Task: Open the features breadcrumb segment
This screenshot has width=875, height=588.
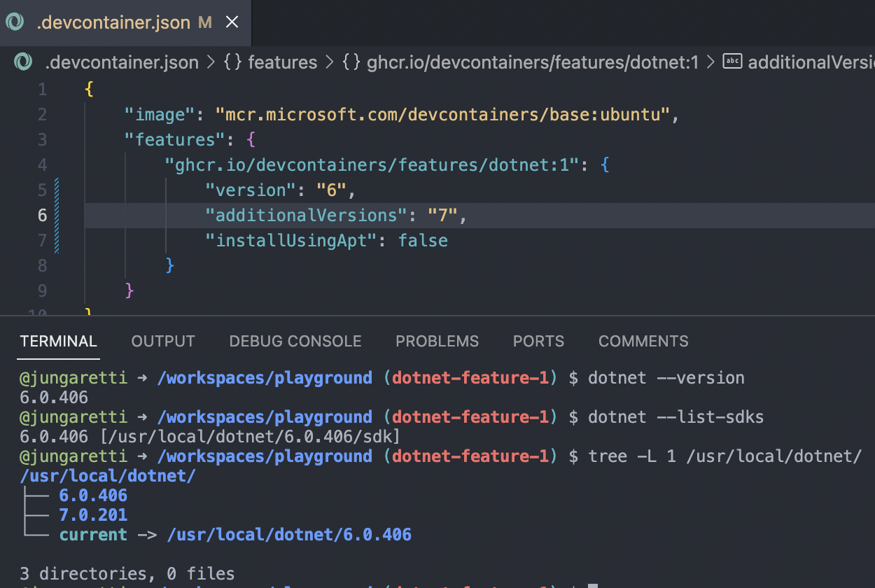Action: 282,62
